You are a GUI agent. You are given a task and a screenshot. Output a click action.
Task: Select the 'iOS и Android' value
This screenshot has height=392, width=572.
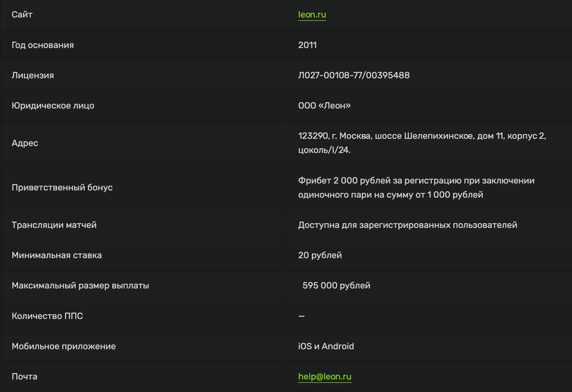pyautogui.click(x=326, y=346)
